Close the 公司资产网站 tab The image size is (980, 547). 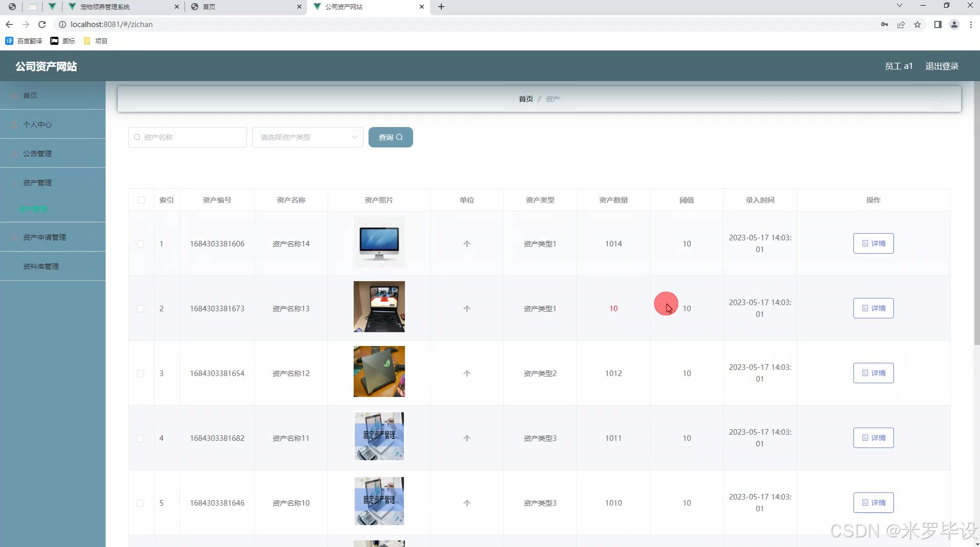point(422,7)
